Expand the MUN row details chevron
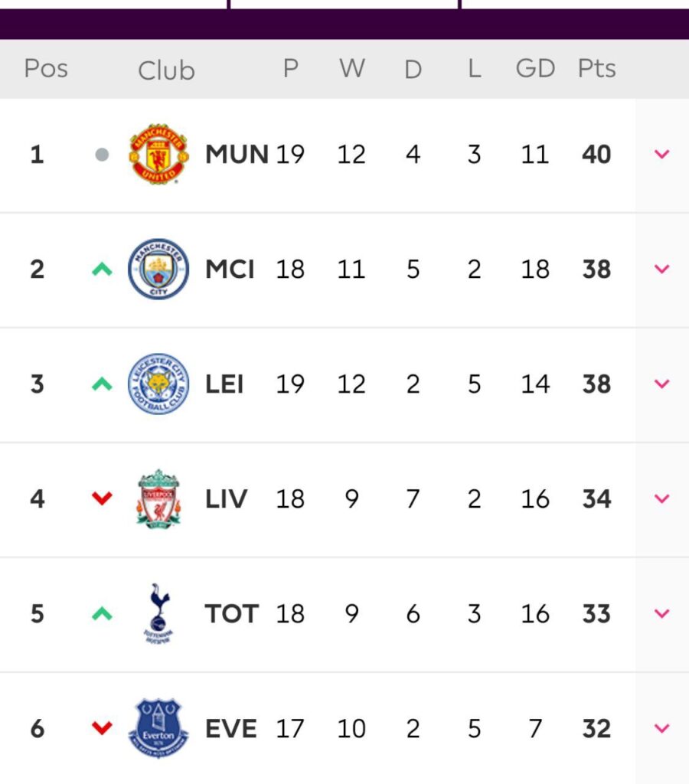 pos(661,154)
